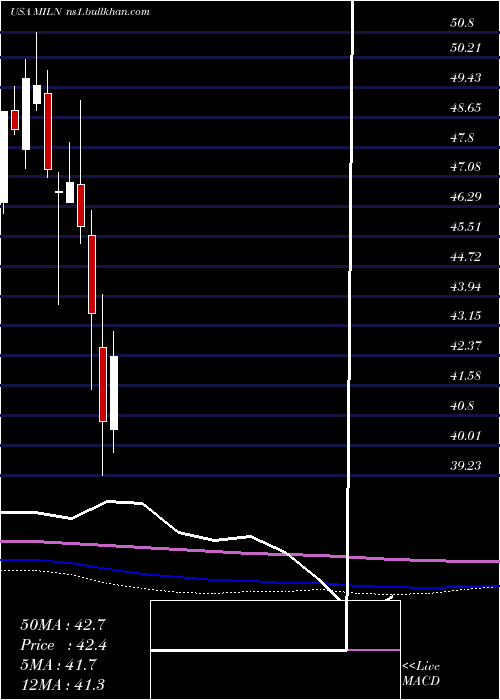Click the 'Price : 42.4' readout
Image resolution: width=500 pixels, height=700 pixels.
(63, 645)
